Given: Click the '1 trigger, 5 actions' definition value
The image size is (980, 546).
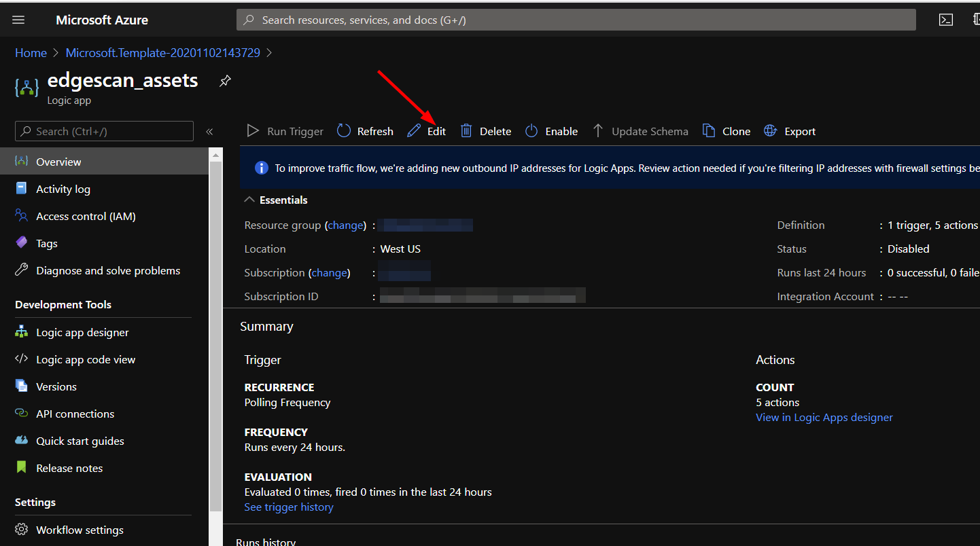Looking at the screenshot, I should pos(933,225).
